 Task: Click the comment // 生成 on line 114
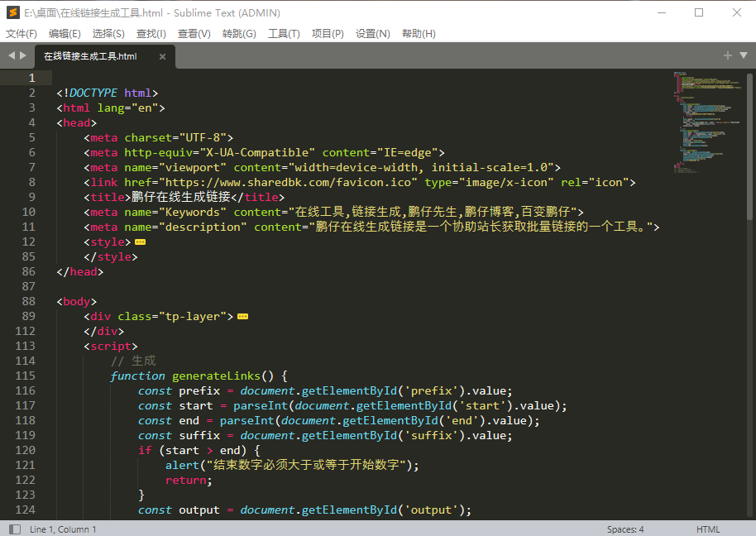(133, 361)
